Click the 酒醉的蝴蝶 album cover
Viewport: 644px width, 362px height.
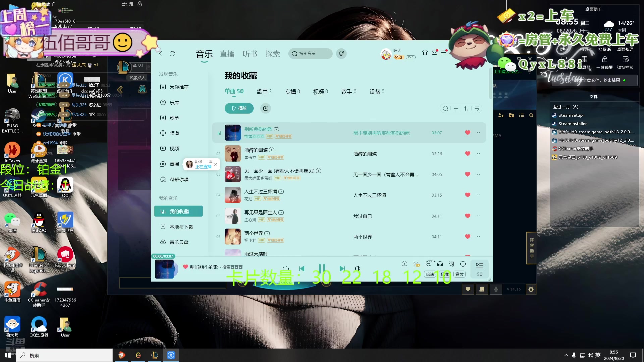[x=233, y=154]
